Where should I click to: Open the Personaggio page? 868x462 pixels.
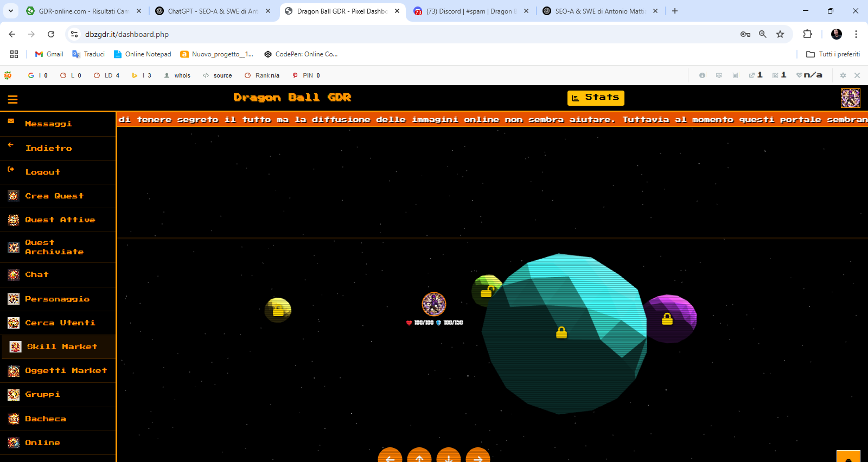[58, 299]
